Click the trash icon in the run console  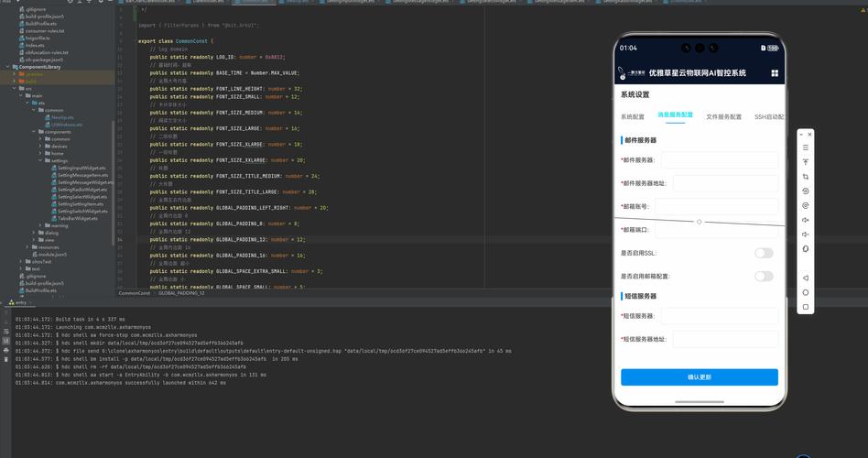pyautogui.click(x=6, y=358)
